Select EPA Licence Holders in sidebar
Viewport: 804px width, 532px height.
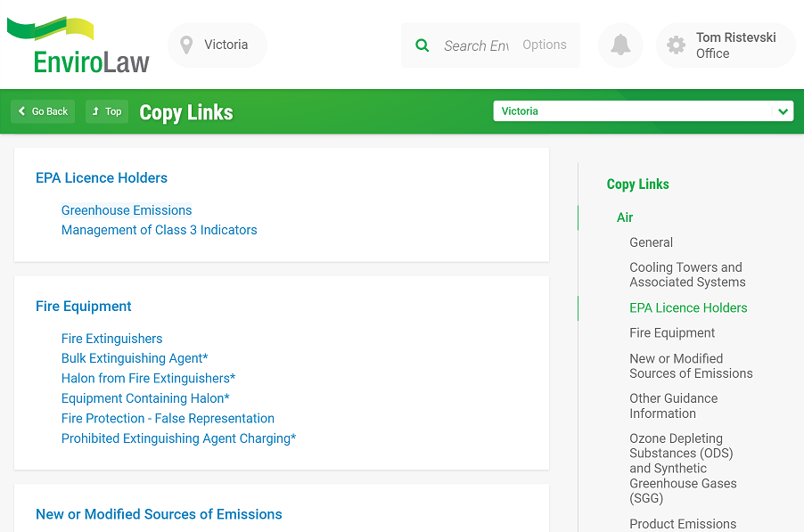pyautogui.click(x=688, y=307)
